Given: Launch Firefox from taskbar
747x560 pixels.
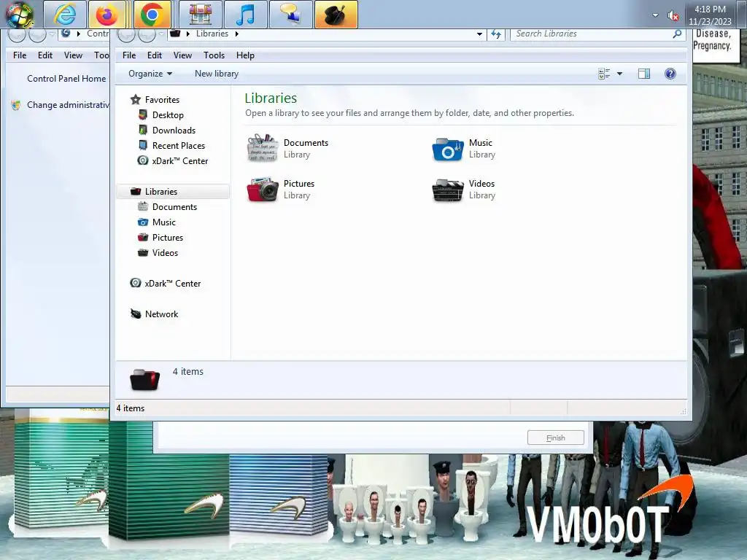Looking at the screenshot, I should pyautogui.click(x=107, y=15).
